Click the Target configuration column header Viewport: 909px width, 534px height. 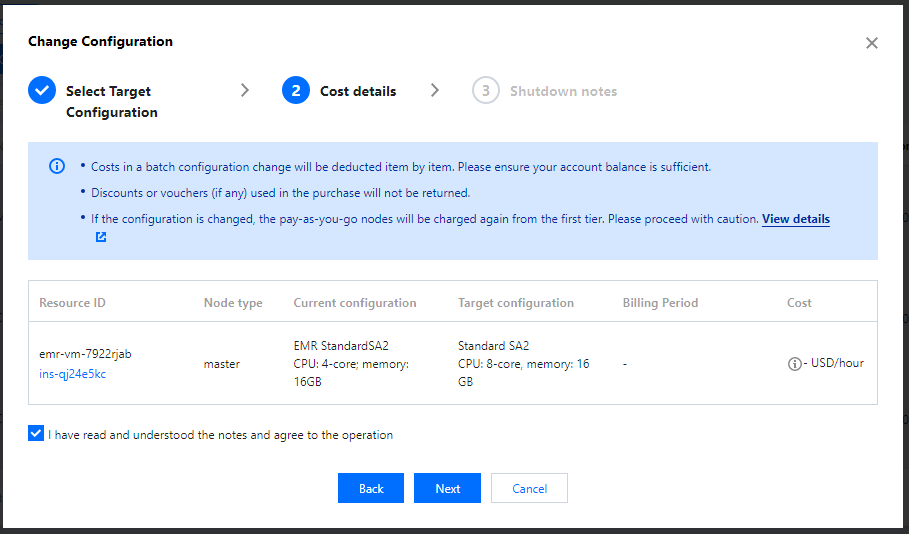click(515, 303)
